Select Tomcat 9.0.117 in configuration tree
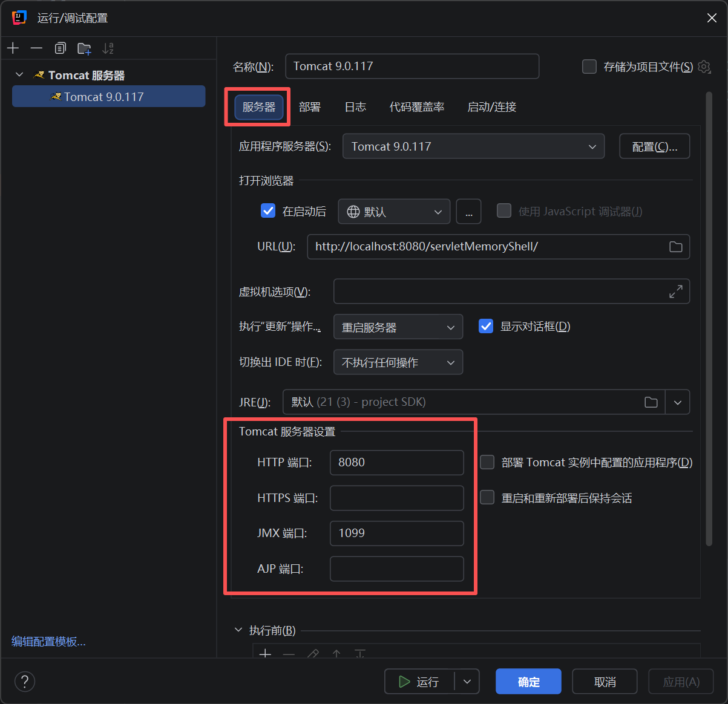The height and width of the screenshot is (704, 728). point(109,96)
